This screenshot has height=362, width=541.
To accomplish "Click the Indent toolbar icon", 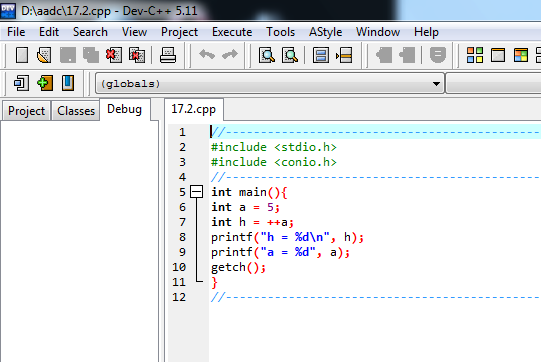I will [384, 55].
